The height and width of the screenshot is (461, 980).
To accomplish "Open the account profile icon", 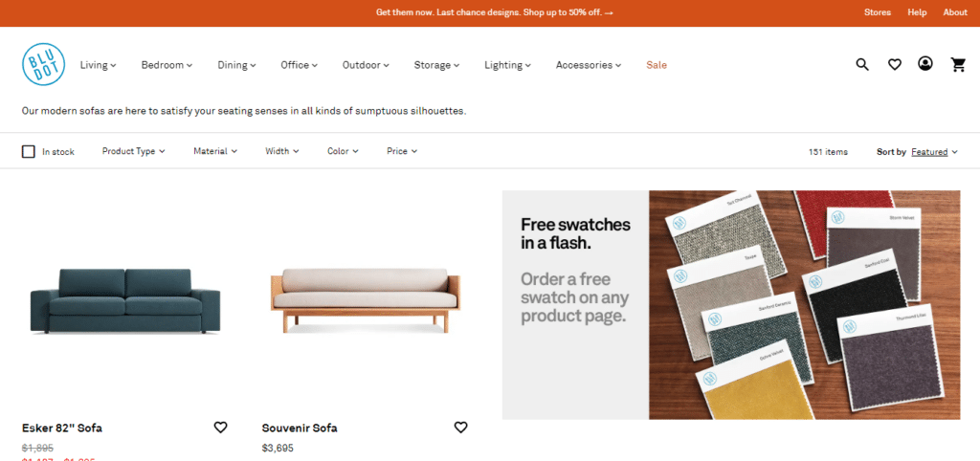I will 925,64.
